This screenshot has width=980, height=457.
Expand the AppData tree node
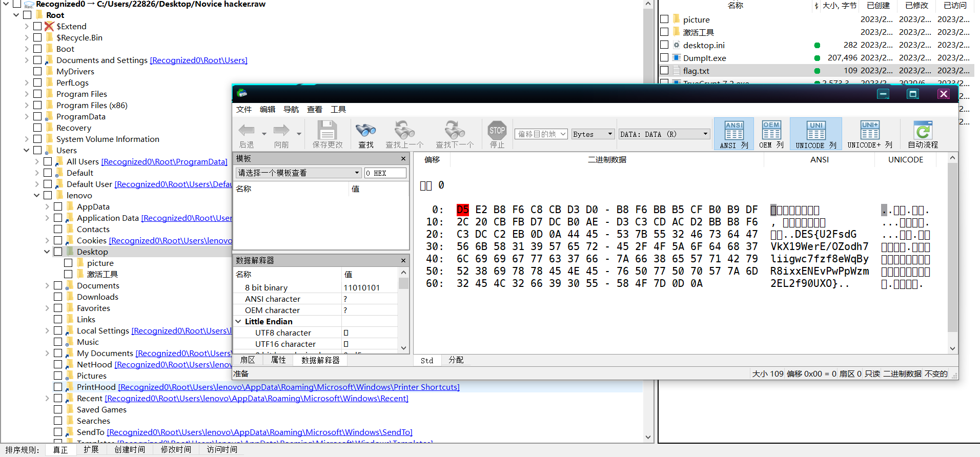(47, 206)
